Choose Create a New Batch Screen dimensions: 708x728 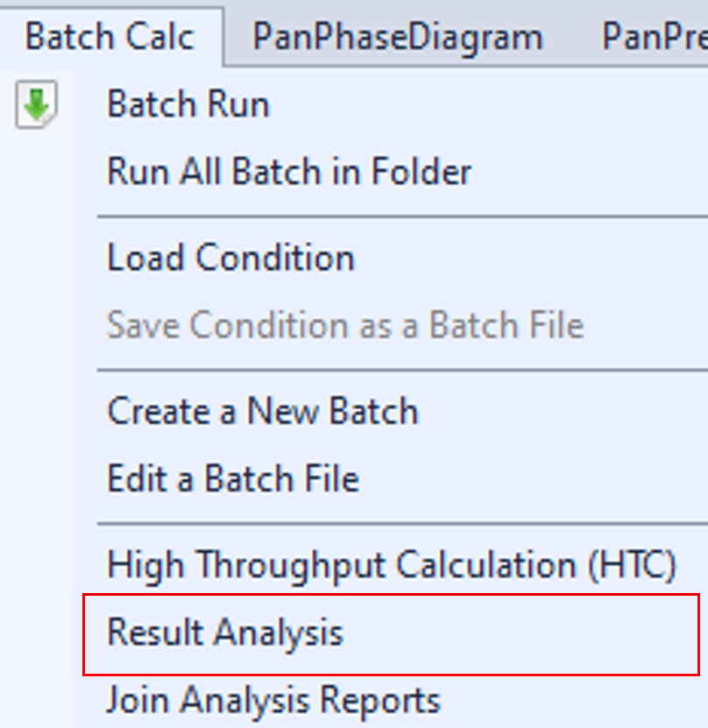262,411
